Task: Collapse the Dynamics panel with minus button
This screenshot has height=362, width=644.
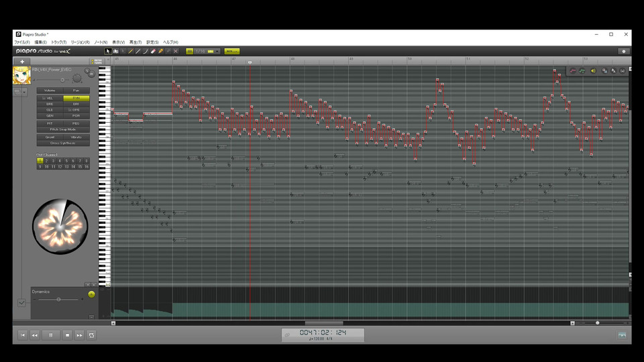Action: coord(91,317)
